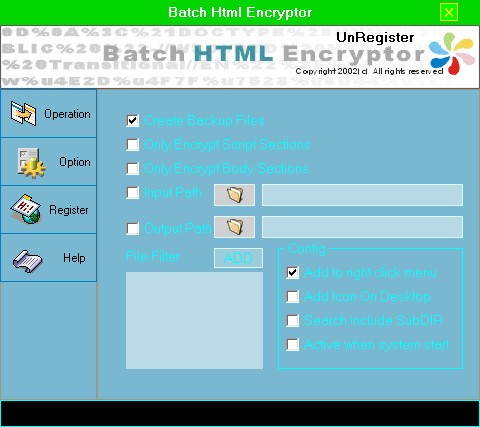Click the File Filter list box
This screenshot has width=480, height=427.
point(194,321)
